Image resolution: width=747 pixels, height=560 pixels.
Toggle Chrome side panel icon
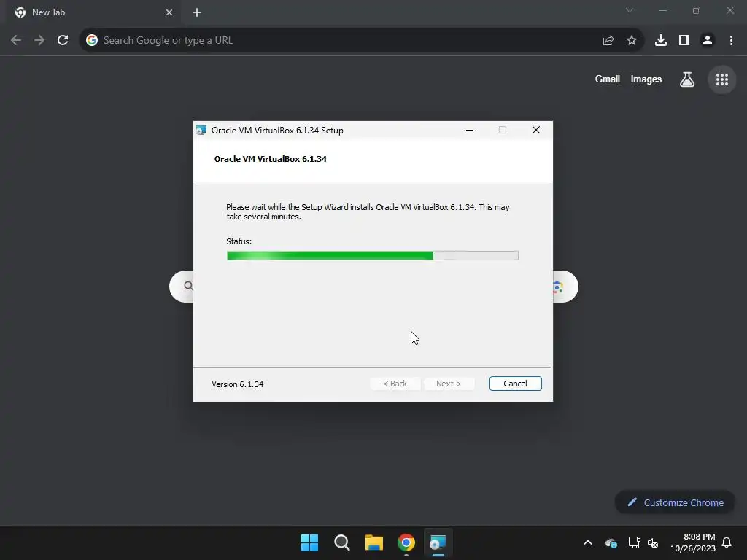coord(684,41)
